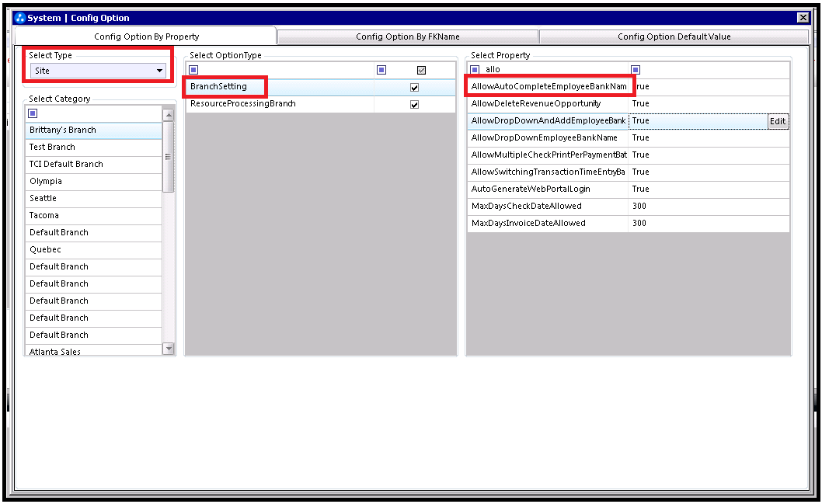Toggle the BranchSetting checkbox
822x504 pixels.
(414, 88)
